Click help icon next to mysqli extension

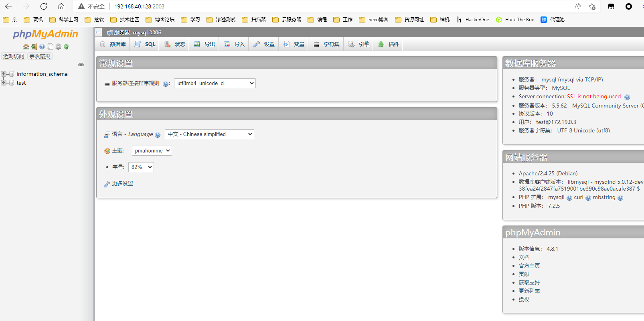coord(569,198)
